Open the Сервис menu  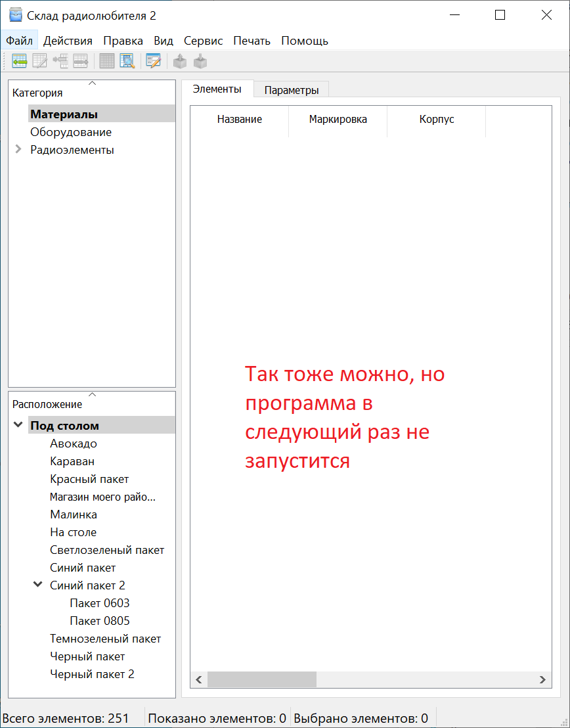[203, 41]
